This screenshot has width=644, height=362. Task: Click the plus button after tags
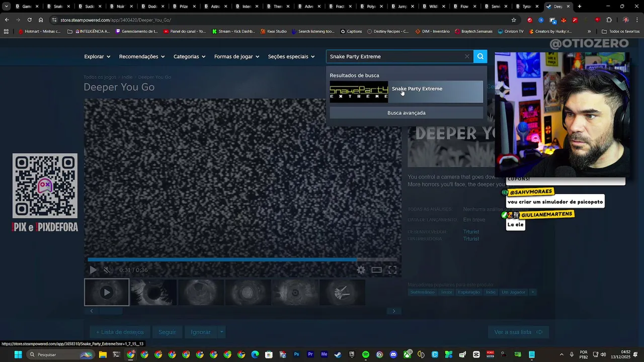tap(533, 292)
